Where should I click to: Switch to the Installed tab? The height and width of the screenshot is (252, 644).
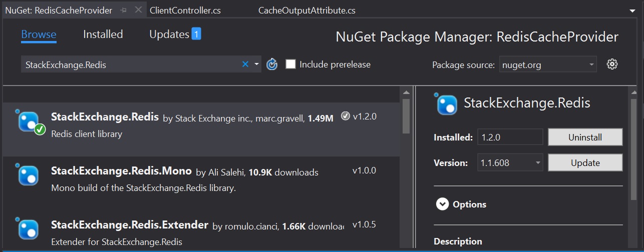coord(103,34)
